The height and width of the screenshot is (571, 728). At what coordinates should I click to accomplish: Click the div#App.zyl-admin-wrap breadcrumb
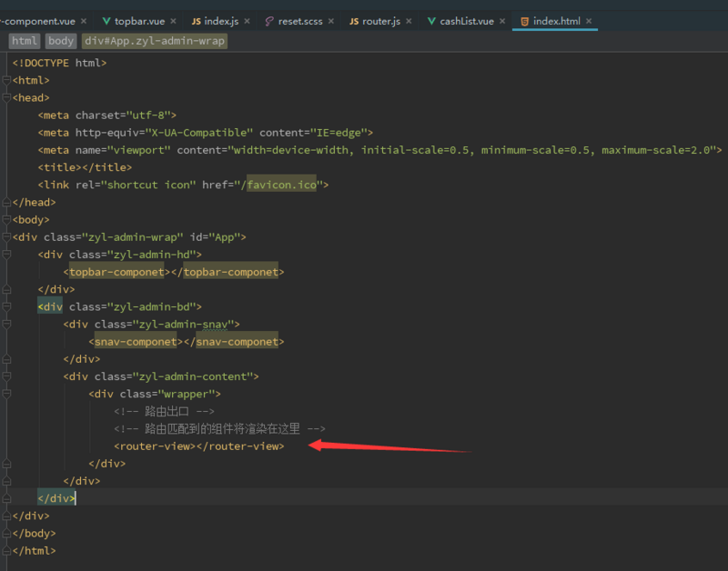pyautogui.click(x=155, y=41)
